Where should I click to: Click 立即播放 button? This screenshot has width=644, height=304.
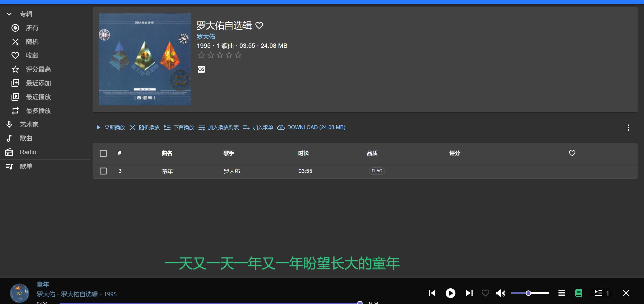[x=111, y=127]
